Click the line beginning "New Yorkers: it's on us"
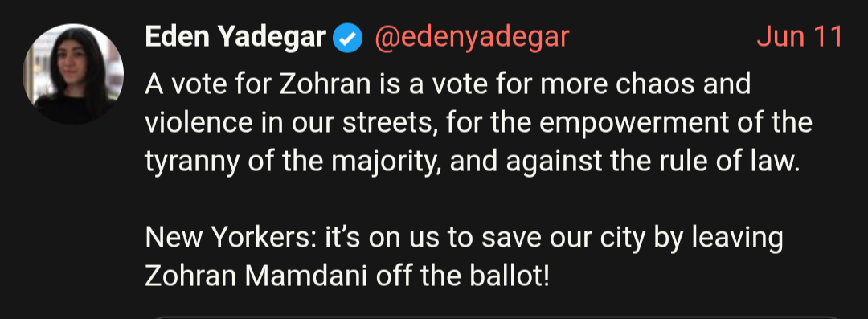868x319 pixels. click(464, 238)
